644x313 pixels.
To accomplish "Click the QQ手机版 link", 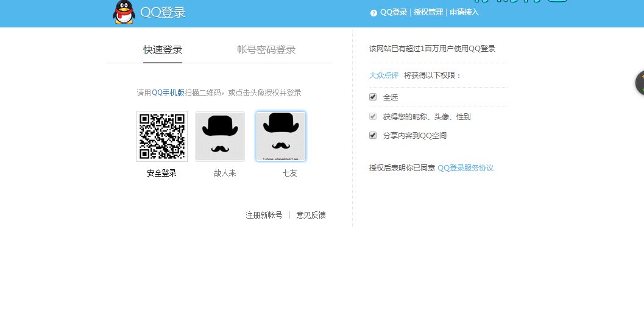I will click(168, 93).
